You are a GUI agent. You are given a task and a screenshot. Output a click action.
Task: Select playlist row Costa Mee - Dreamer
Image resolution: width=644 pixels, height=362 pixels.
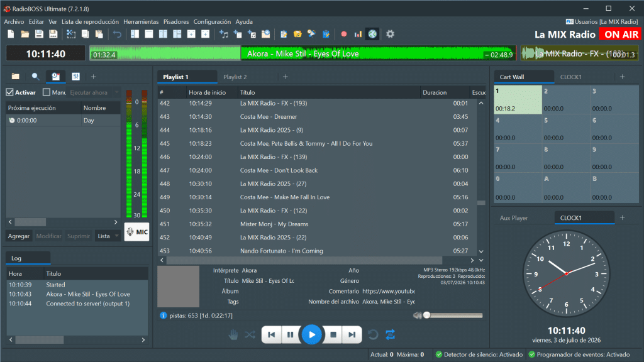point(316,116)
